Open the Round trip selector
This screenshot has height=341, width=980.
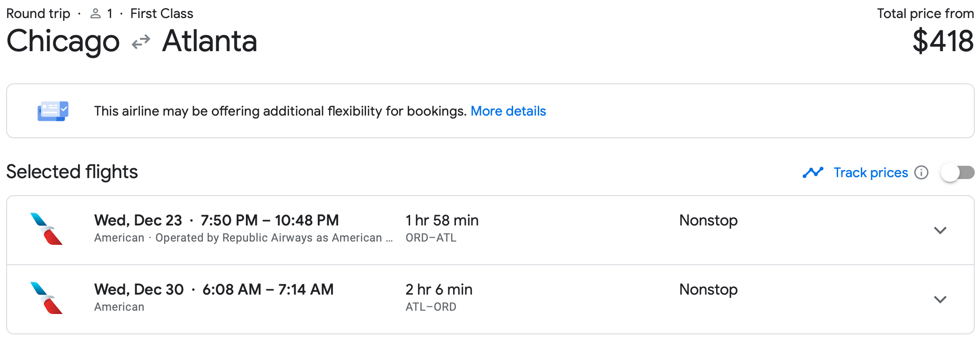(38, 13)
